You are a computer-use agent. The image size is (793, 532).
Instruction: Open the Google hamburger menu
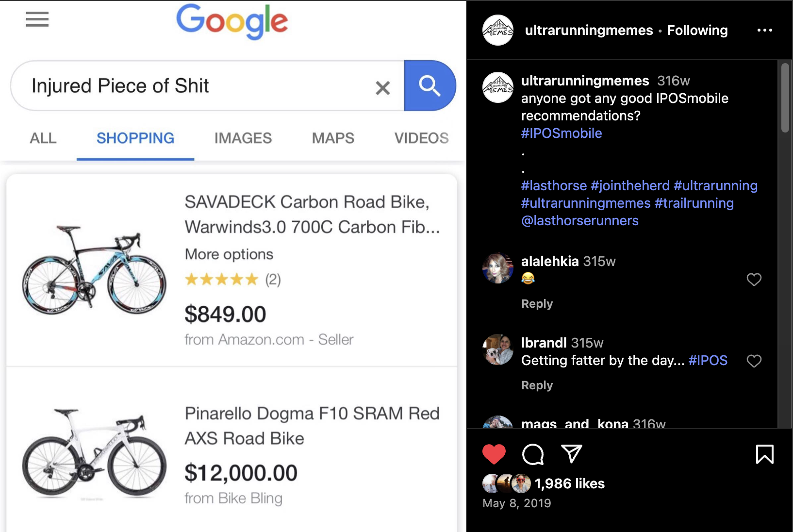37,19
